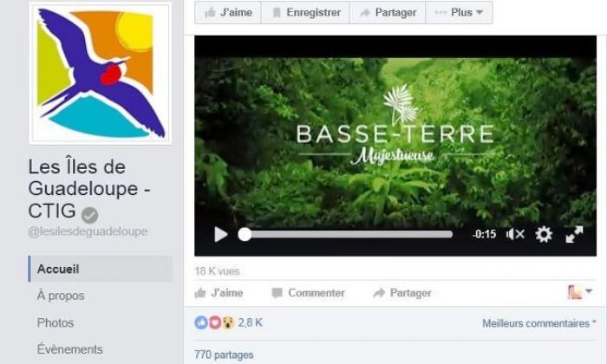Open the Plus dropdown menu
Image resolution: width=607 pixels, height=364 pixels.
pyautogui.click(x=459, y=12)
